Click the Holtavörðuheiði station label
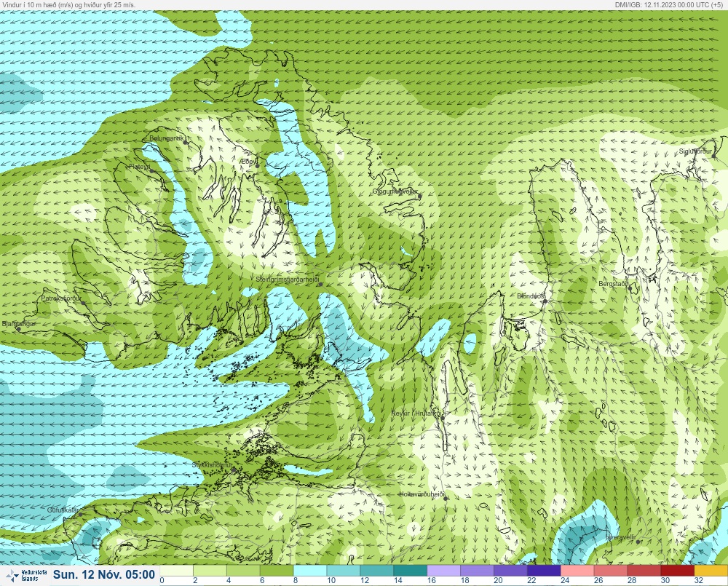Image resolution: width=728 pixels, height=586 pixels. [x=422, y=494]
